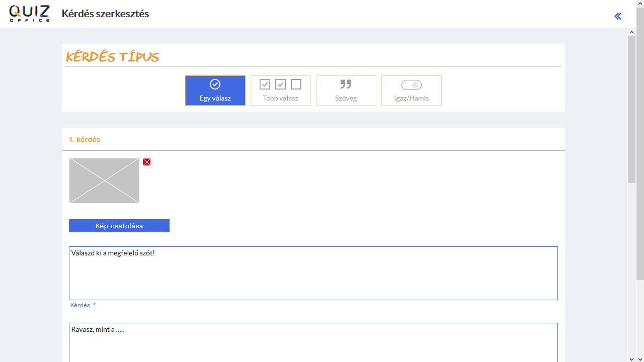The height and width of the screenshot is (362, 644).
Task: Switch to Szöveg question type
Action: [x=346, y=90]
